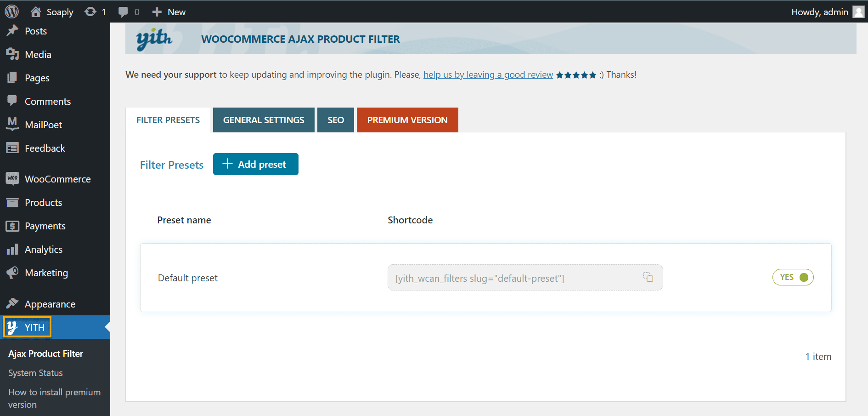Switch to the Filter Presets tab
This screenshot has height=416, width=868.
pyautogui.click(x=168, y=120)
